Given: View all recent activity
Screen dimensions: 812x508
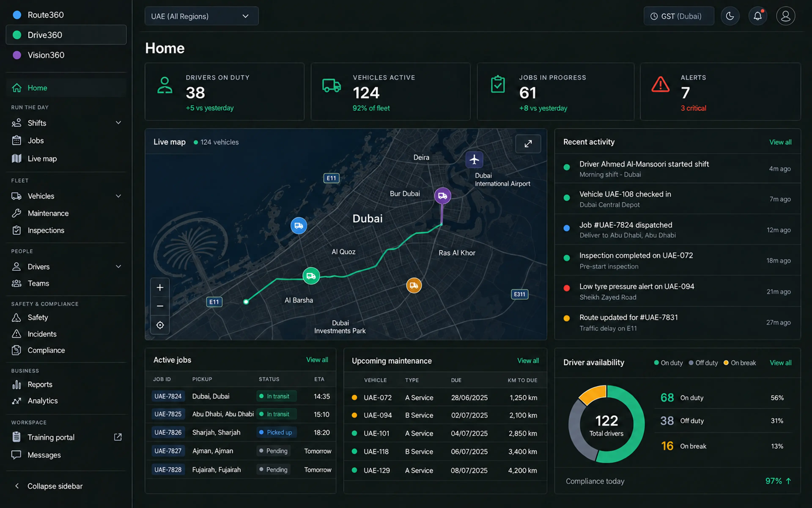Looking at the screenshot, I should (x=780, y=142).
